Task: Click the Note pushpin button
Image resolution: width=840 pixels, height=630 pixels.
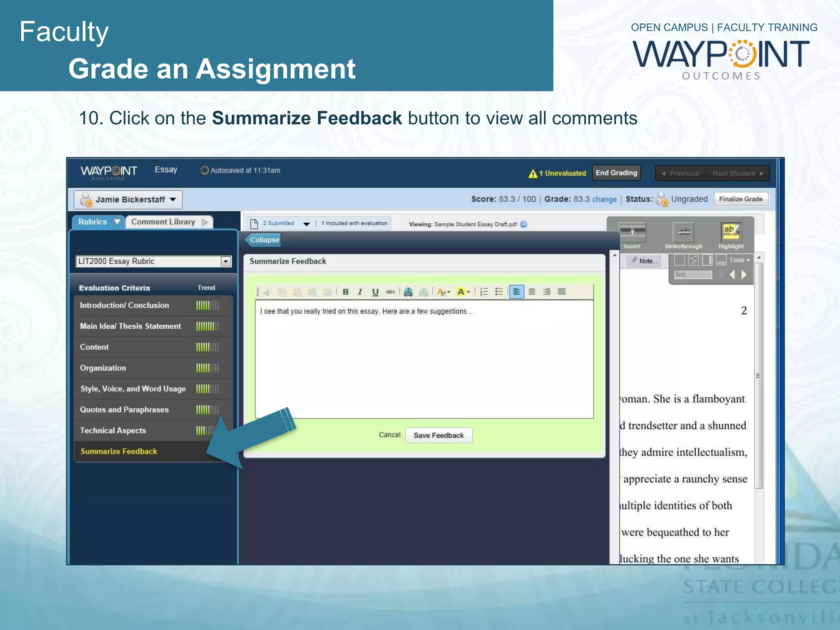Action: pos(644,261)
